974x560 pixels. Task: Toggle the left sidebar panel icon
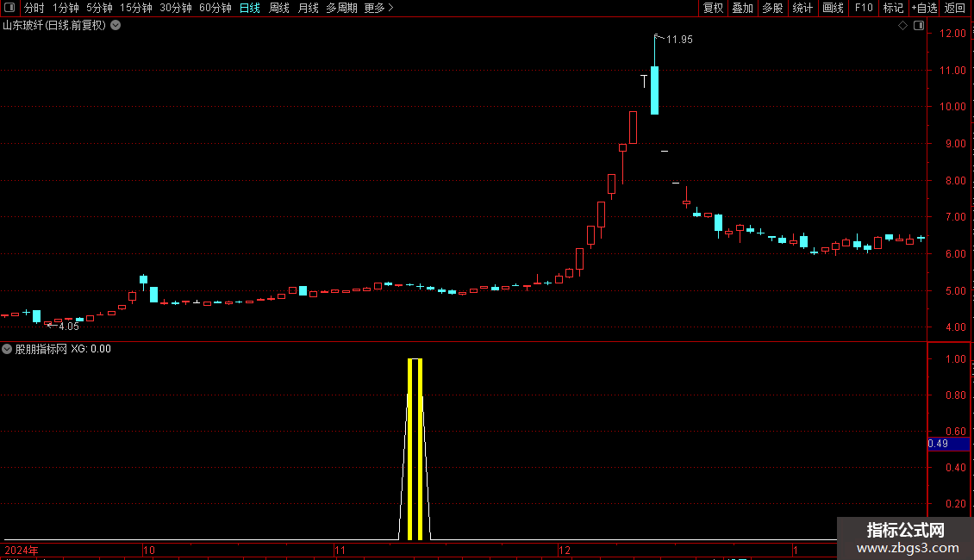point(9,8)
